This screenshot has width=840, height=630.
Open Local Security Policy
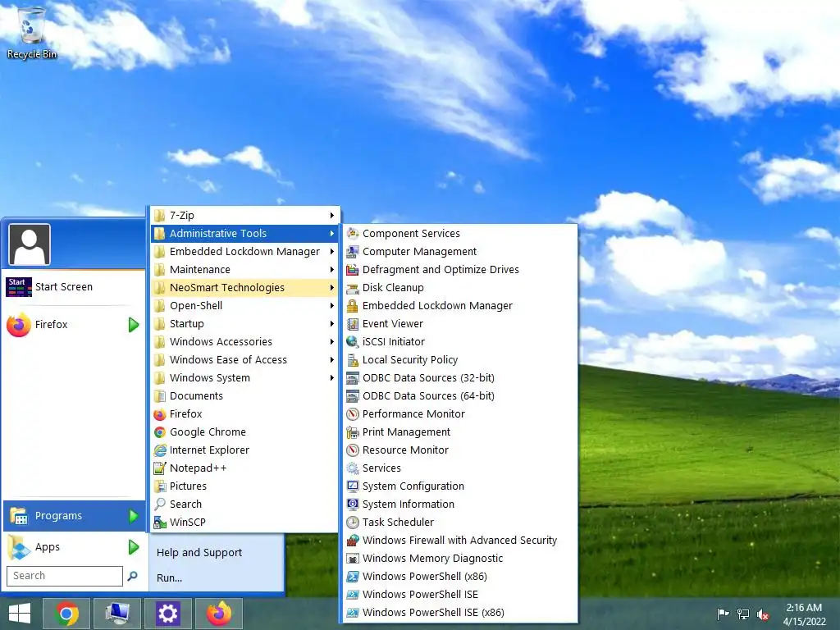point(459,359)
